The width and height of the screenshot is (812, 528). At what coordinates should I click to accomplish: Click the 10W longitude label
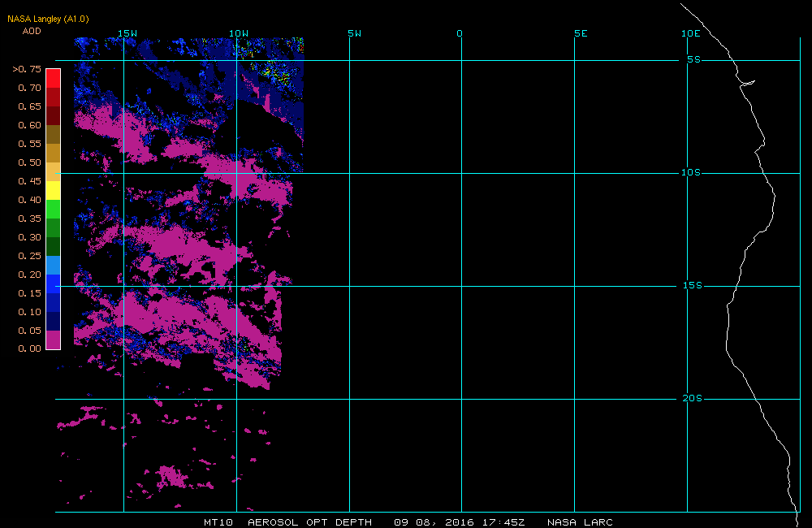click(x=239, y=33)
